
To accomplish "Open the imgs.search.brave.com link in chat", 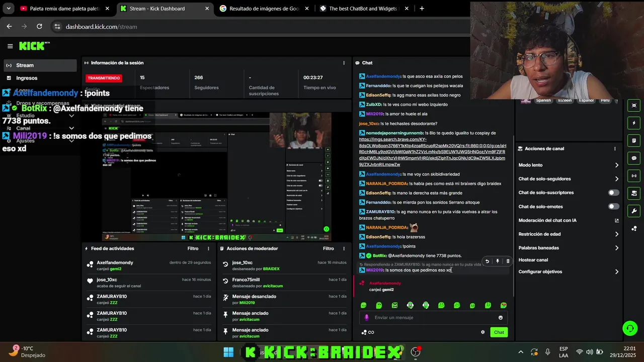I will click(x=432, y=152).
